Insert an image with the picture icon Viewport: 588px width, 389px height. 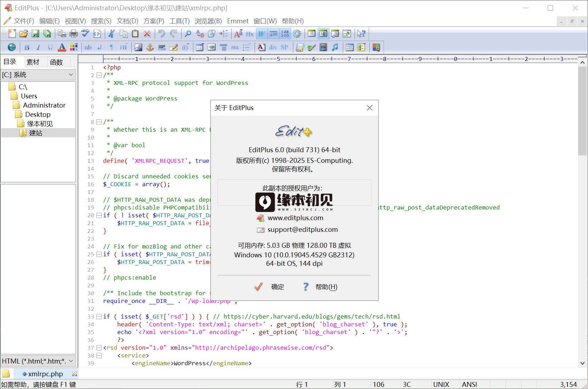tap(138, 47)
